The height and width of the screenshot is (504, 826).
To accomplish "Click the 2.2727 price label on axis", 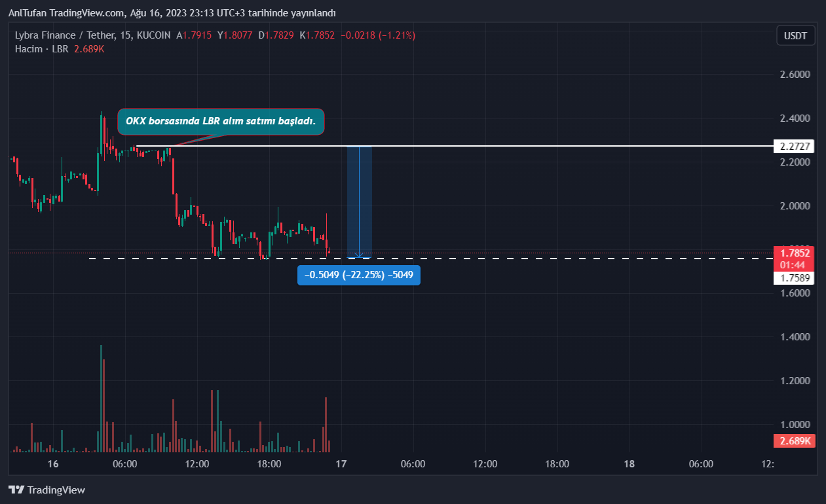I will [794, 146].
